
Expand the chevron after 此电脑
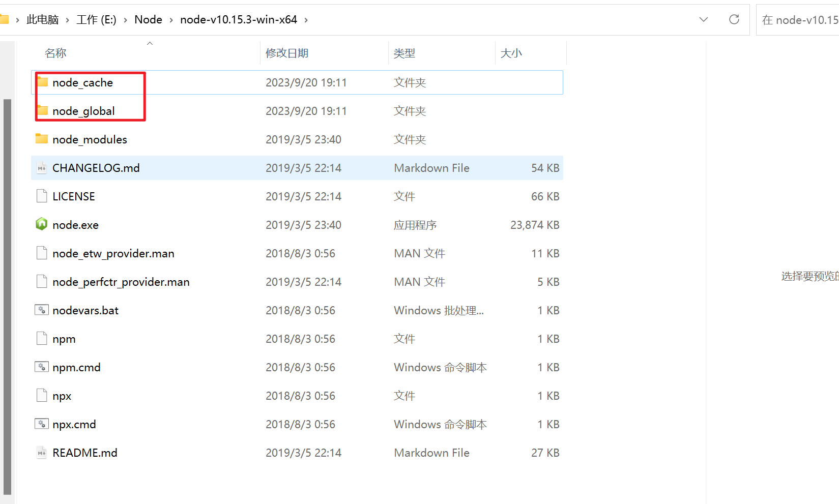pyautogui.click(x=67, y=20)
